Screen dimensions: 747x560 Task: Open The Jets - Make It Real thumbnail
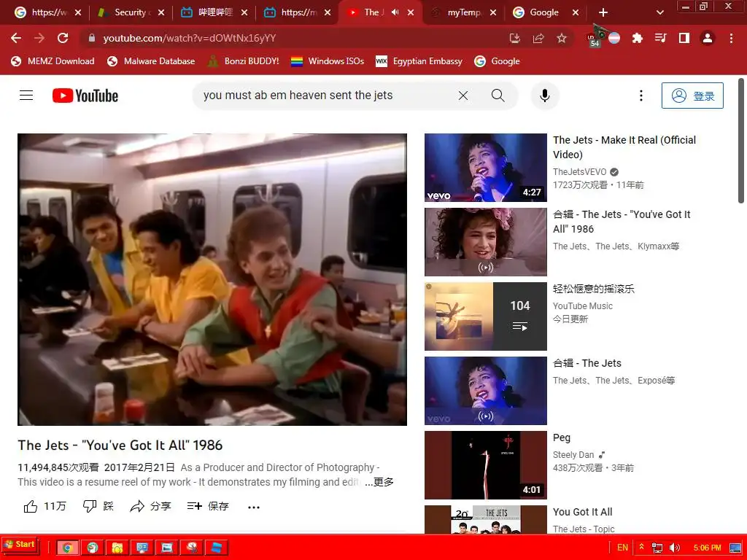485,168
